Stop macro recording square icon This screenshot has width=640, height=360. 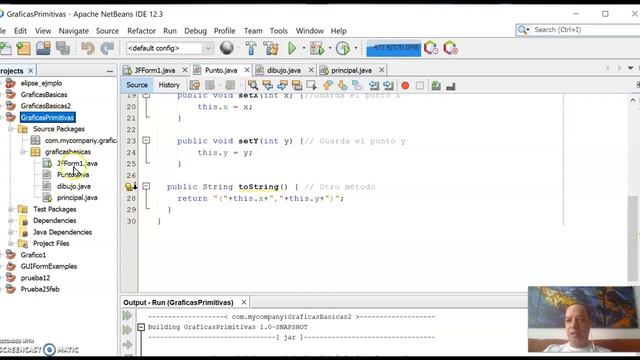coord(420,85)
